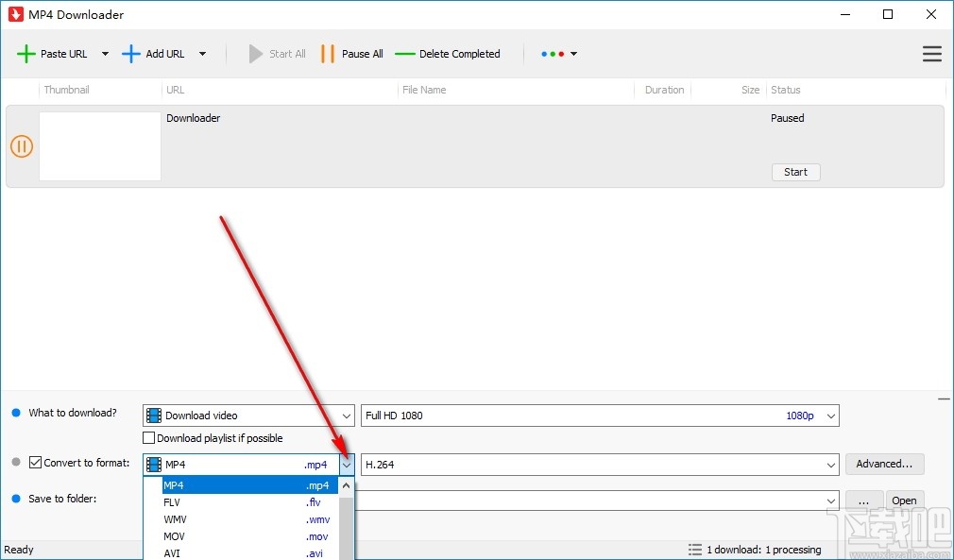Expand Paste URL dropdown arrow
Image resolution: width=954 pixels, height=560 pixels.
105,54
